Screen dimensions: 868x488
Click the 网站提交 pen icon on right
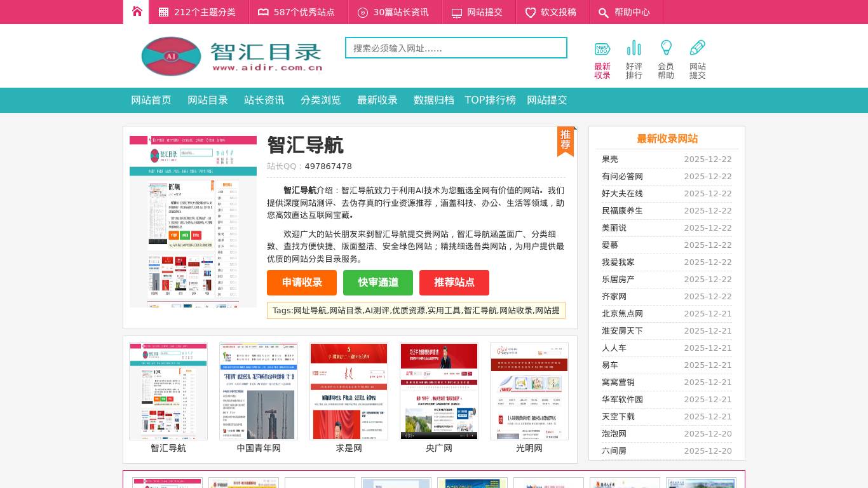tap(698, 48)
